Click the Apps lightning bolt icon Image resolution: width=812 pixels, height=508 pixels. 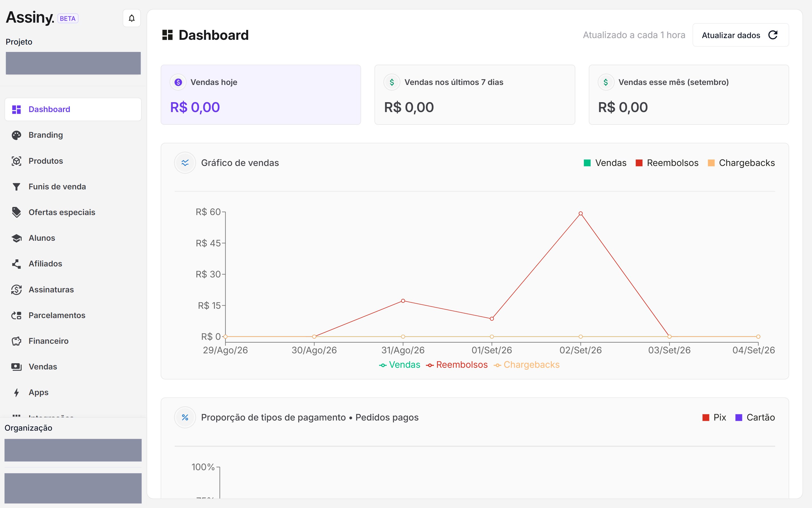16,392
